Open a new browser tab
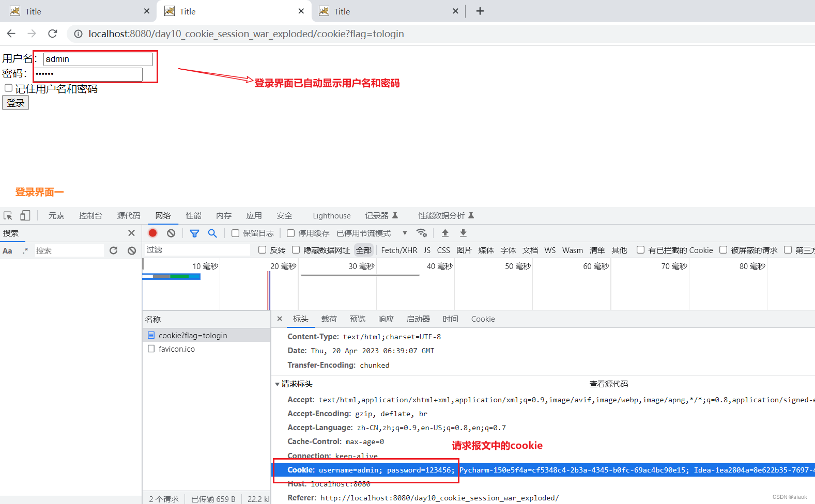Viewport: 815px width, 504px height. 480,11
